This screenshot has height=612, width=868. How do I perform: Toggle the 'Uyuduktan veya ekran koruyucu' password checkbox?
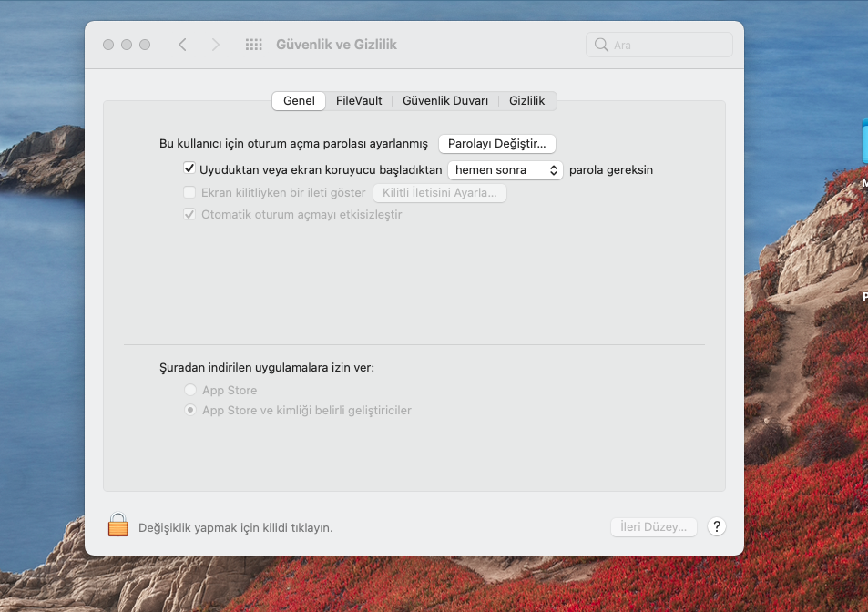click(189, 168)
